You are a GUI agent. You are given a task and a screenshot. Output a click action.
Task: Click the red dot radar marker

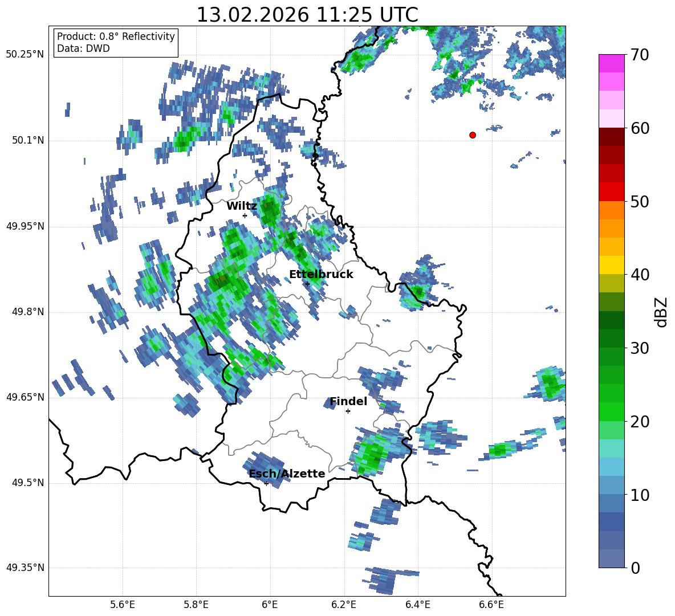point(473,135)
